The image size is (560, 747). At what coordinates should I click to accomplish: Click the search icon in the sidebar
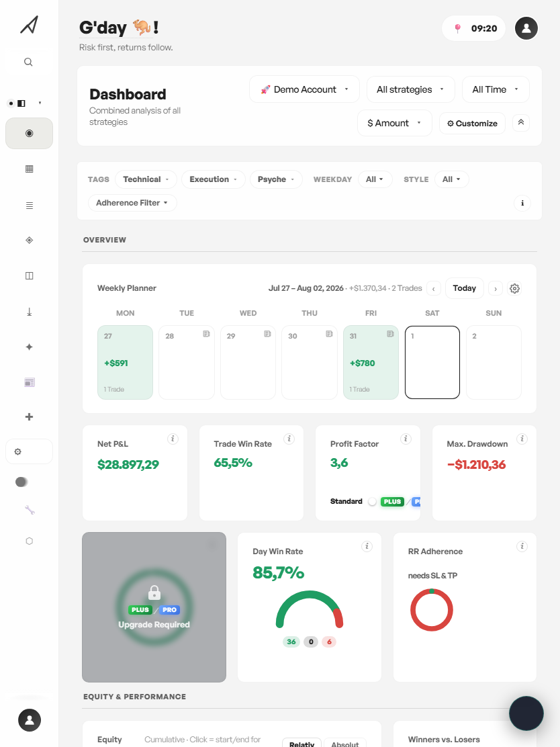point(29,62)
